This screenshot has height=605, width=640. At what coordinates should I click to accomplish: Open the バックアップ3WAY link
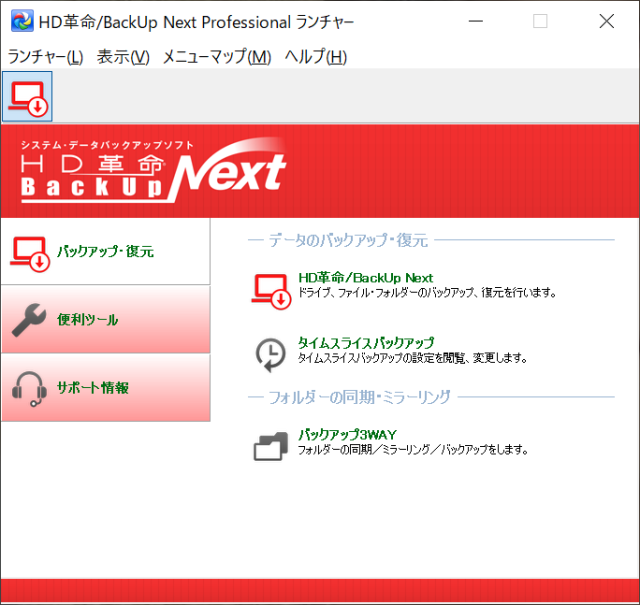[347, 434]
